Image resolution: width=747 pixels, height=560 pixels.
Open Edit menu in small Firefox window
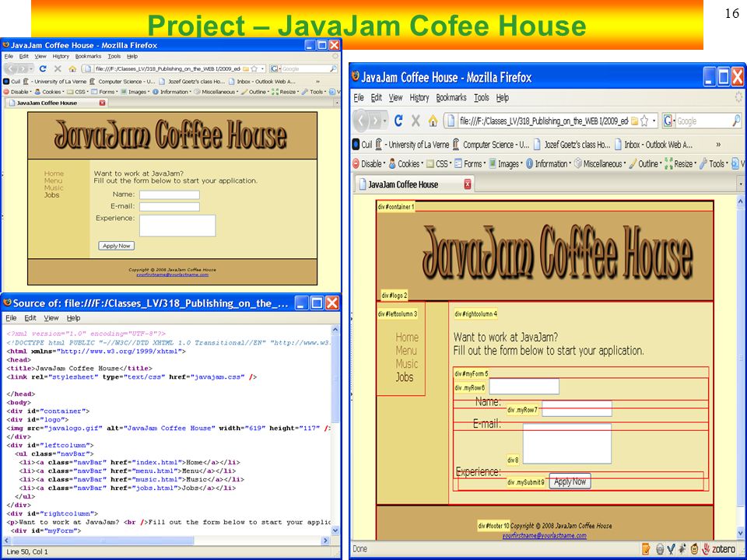[24, 56]
